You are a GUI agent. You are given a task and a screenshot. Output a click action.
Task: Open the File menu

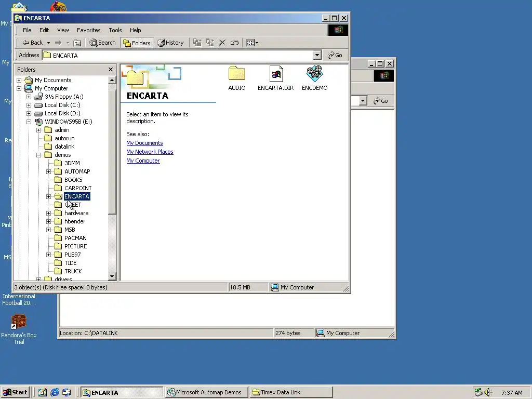click(x=27, y=30)
